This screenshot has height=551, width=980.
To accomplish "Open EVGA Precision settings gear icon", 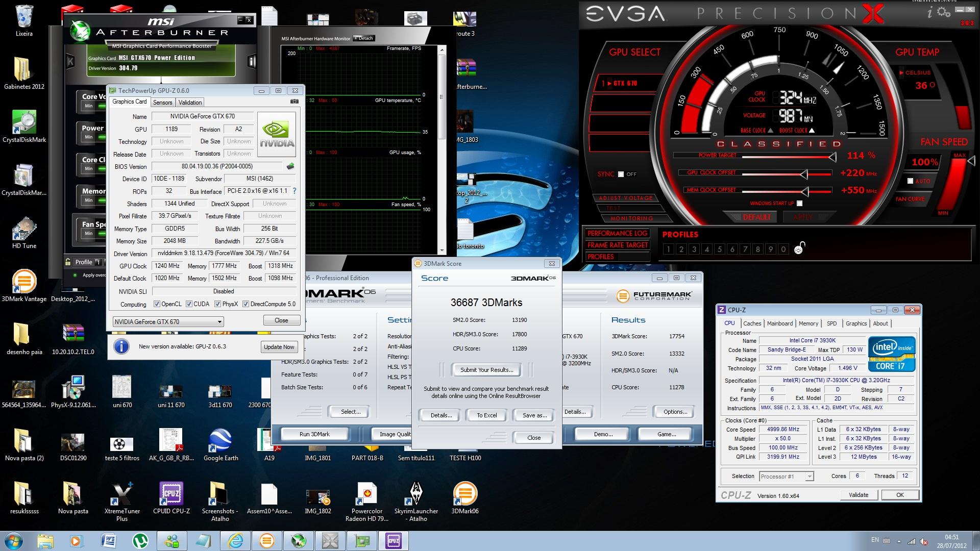I will pyautogui.click(x=944, y=12).
